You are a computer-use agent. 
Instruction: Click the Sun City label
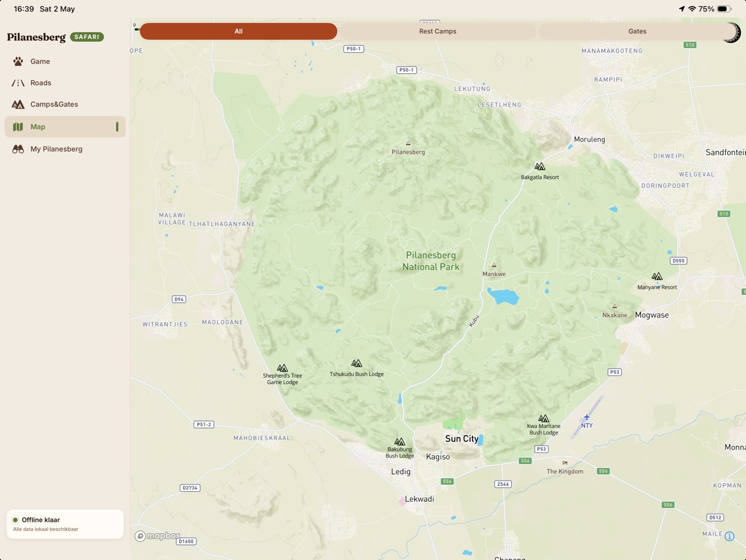(462, 439)
